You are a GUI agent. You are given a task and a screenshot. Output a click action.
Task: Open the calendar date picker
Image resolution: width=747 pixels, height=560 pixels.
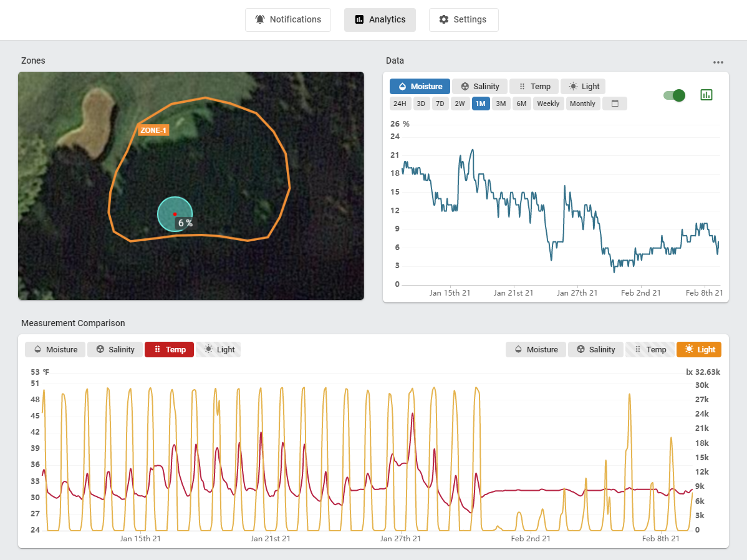[615, 104]
